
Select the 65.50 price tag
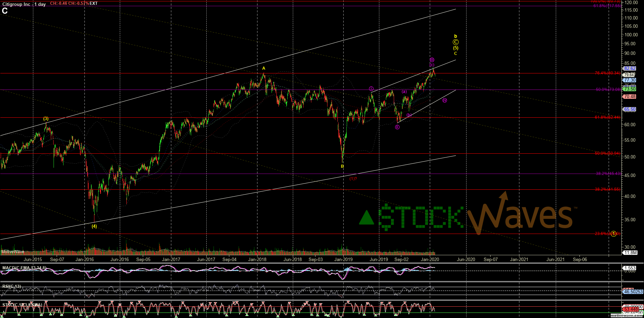coord(630,109)
